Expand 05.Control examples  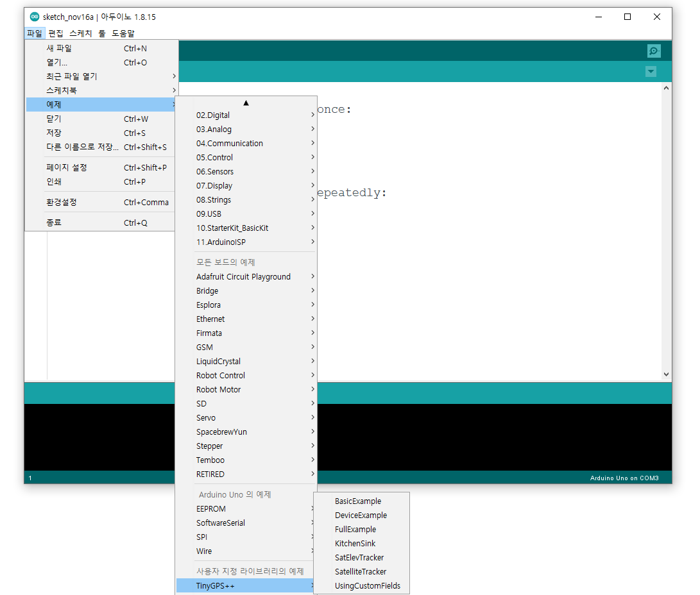coord(246,158)
